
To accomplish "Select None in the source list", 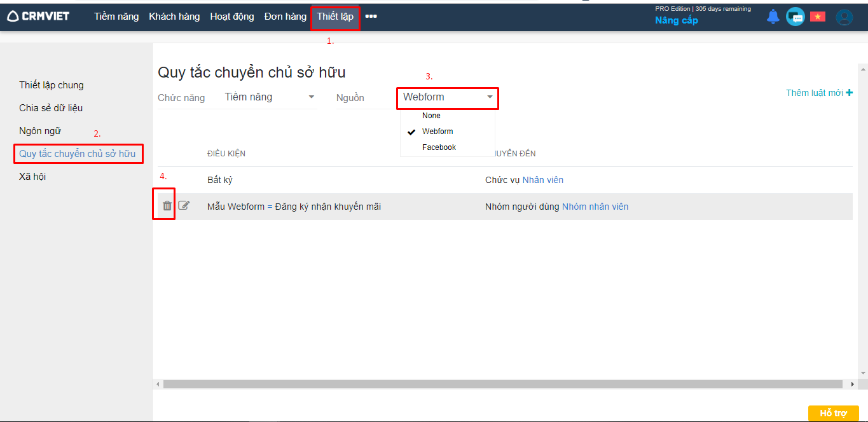I will tap(431, 116).
